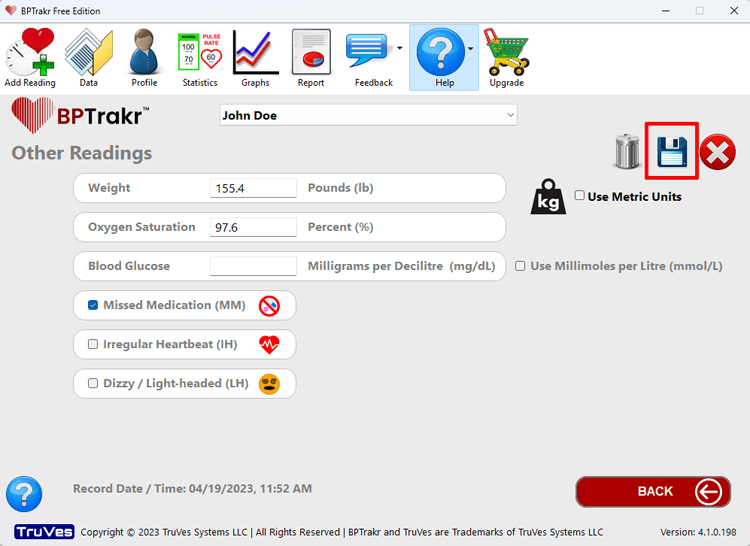750x546 pixels.
Task: Save readings with the floppy disk icon
Action: pos(671,152)
